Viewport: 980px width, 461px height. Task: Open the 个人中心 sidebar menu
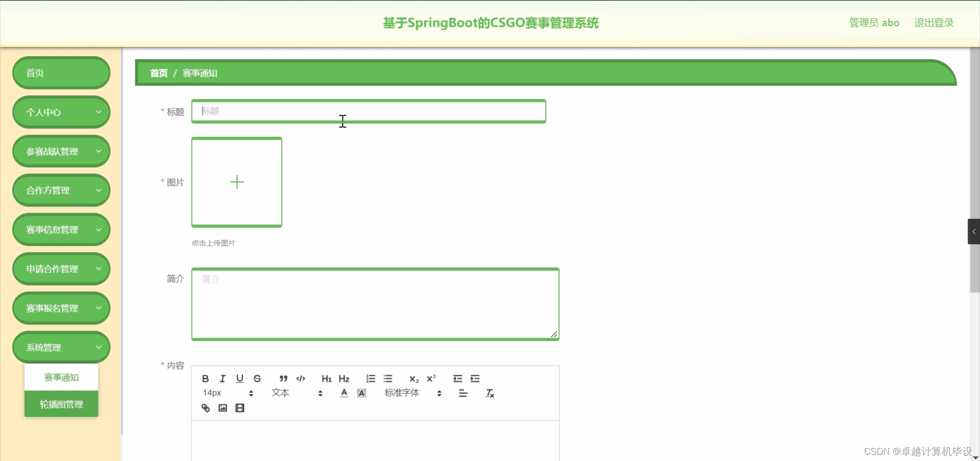click(x=61, y=112)
